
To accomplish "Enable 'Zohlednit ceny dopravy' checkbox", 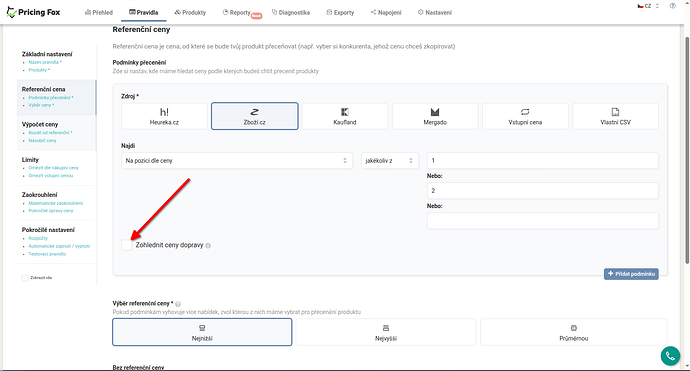I will click(127, 245).
